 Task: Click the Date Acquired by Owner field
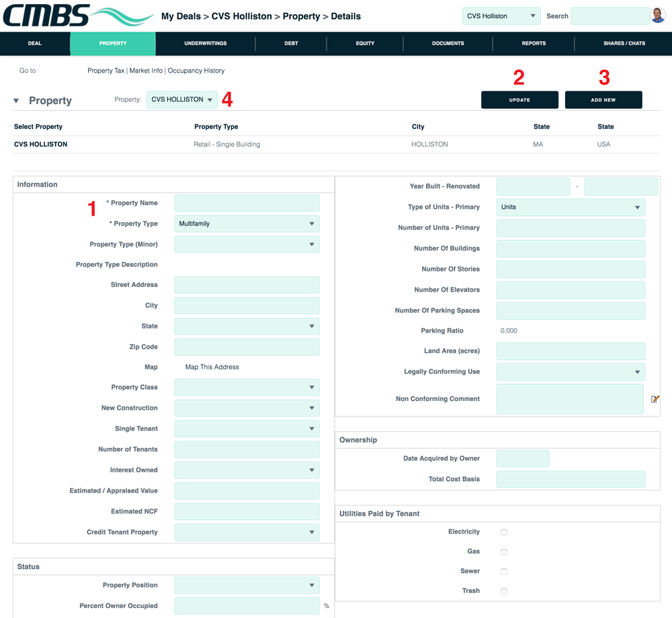coord(523,458)
